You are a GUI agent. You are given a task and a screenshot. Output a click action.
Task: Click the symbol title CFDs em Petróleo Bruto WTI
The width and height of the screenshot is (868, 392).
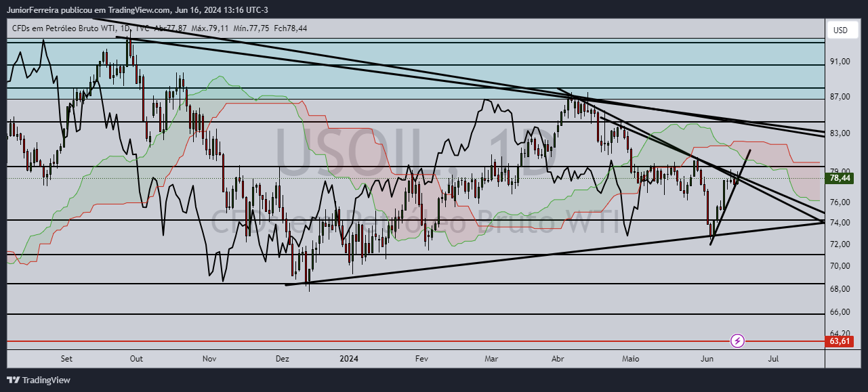point(64,28)
